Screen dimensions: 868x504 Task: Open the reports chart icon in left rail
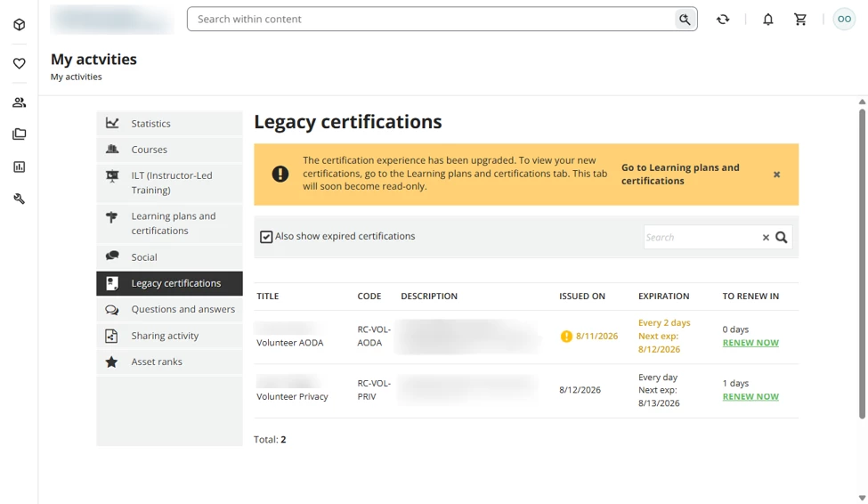20,167
